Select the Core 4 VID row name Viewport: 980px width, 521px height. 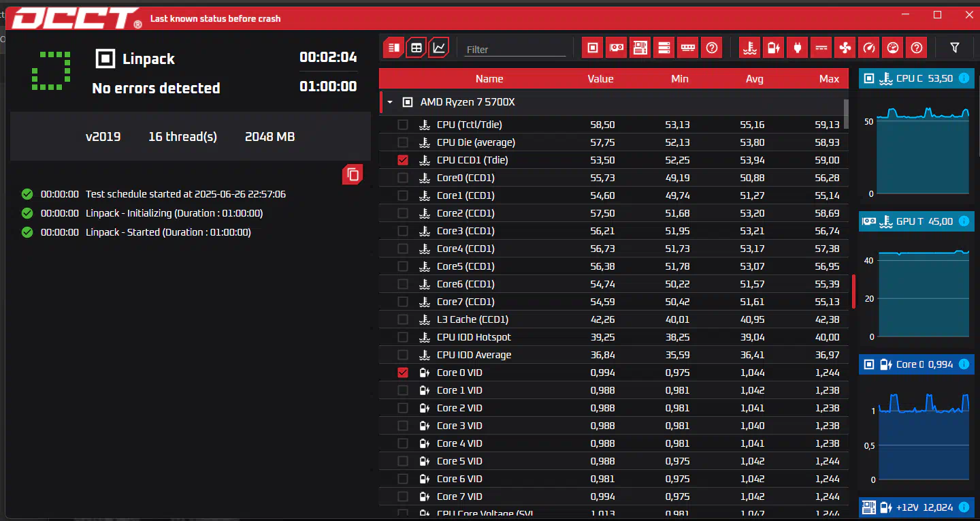click(459, 443)
